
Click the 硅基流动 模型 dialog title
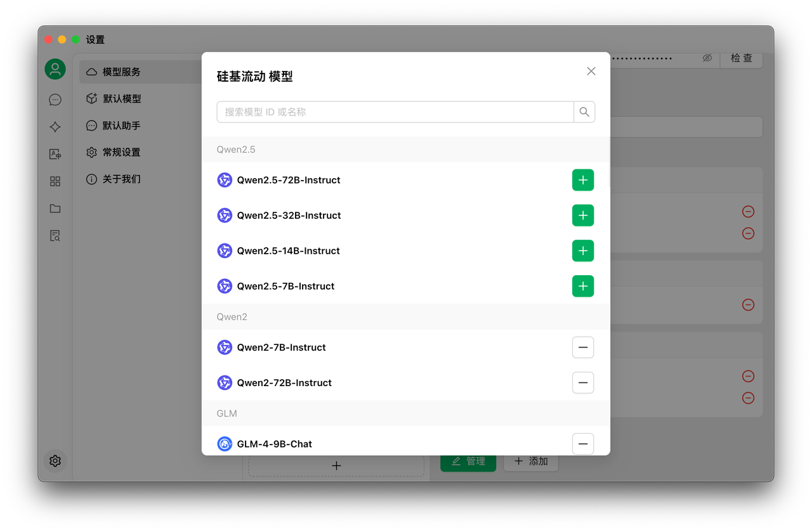[x=255, y=77]
